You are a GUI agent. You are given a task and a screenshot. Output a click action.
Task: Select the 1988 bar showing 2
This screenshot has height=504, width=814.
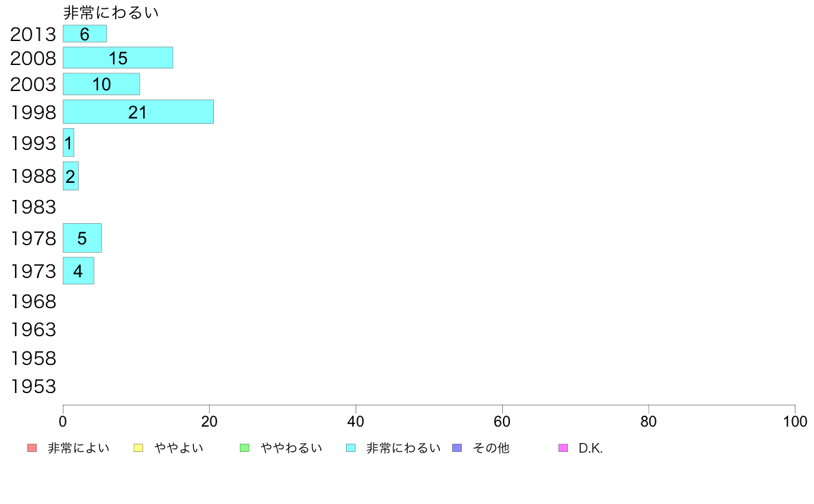71,176
